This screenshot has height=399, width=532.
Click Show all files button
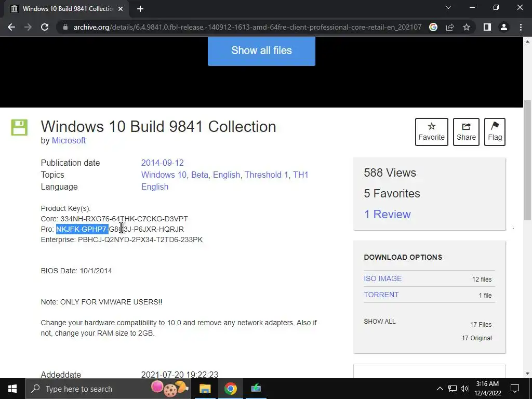(262, 50)
